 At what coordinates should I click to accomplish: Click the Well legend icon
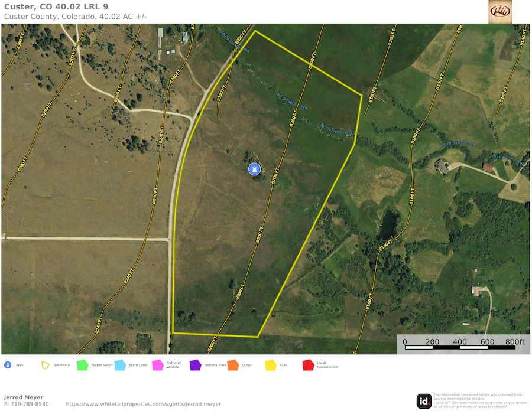coord(8,365)
